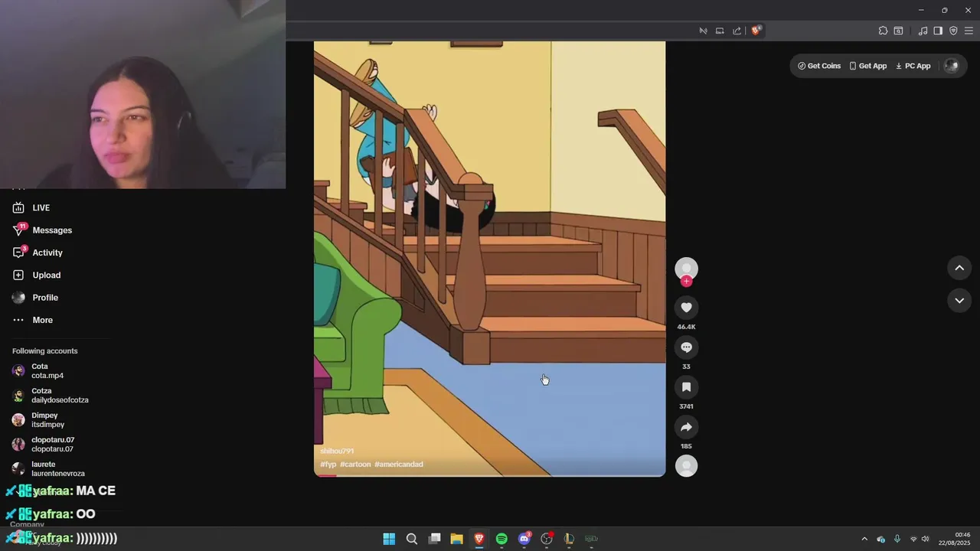Go to previous video up arrow
This screenshot has height=551, width=980.
959,268
